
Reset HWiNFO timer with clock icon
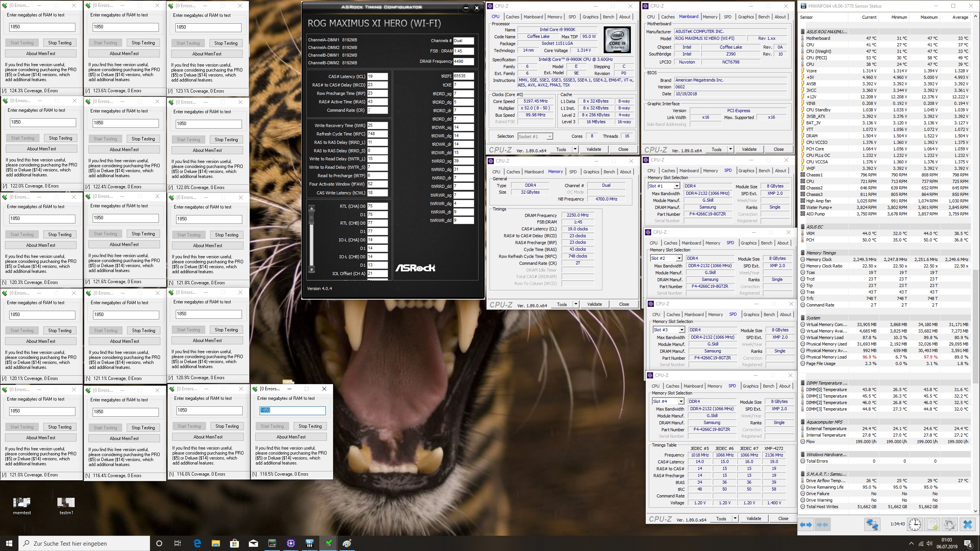click(x=915, y=524)
